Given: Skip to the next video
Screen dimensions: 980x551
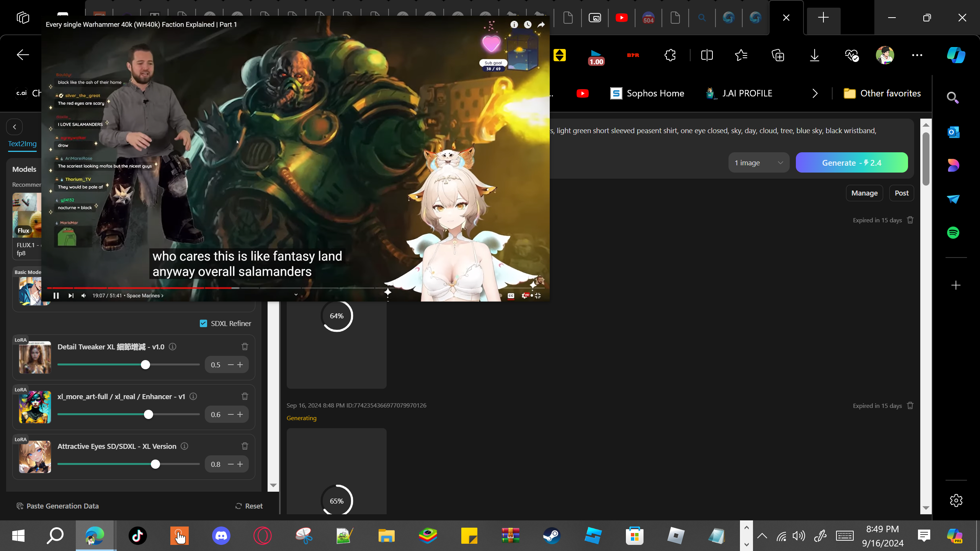Looking at the screenshot, I should point(71,295).
